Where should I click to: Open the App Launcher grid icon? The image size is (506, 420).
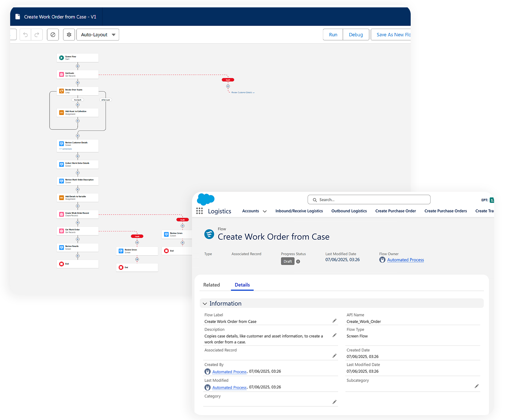tap(199, 211)
